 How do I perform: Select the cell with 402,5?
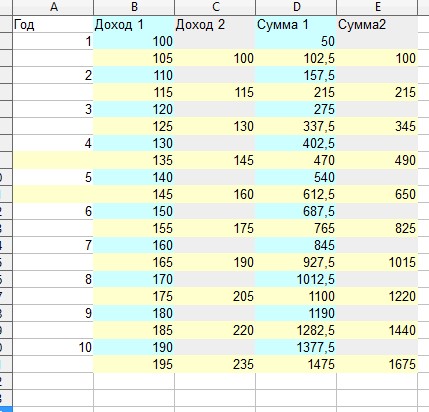tap(296, 143)
